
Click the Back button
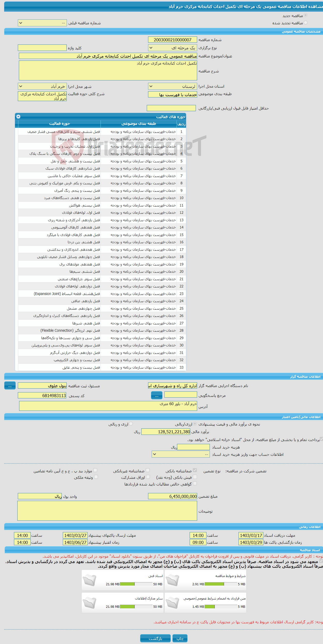155,638
